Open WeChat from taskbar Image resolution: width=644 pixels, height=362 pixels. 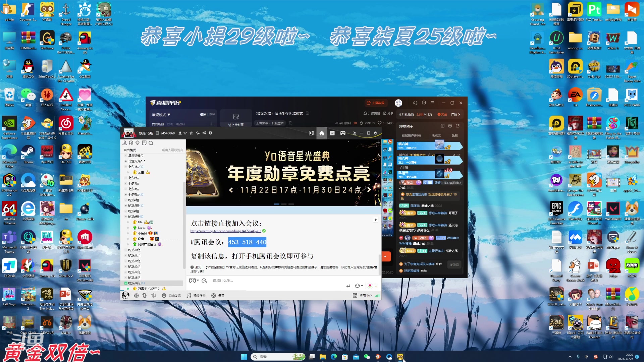[x=367, y=357]
